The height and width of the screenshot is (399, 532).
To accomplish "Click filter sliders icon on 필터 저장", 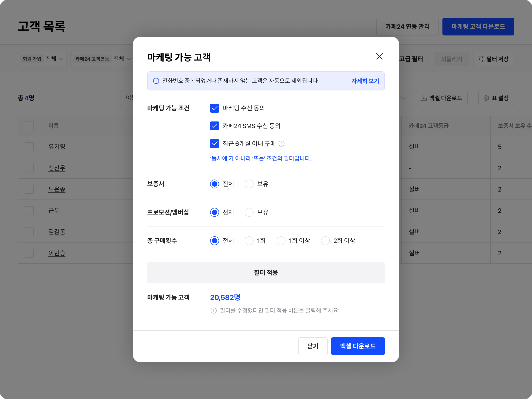I will pos(481,59).
